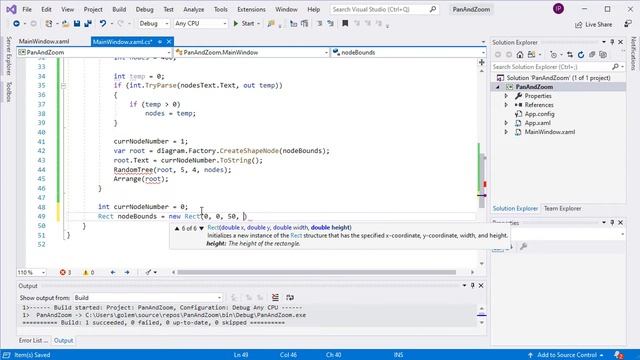Viewport: 640px width, 360px height.
Task: Switch to the Error List tab
Action: (33, 340)
